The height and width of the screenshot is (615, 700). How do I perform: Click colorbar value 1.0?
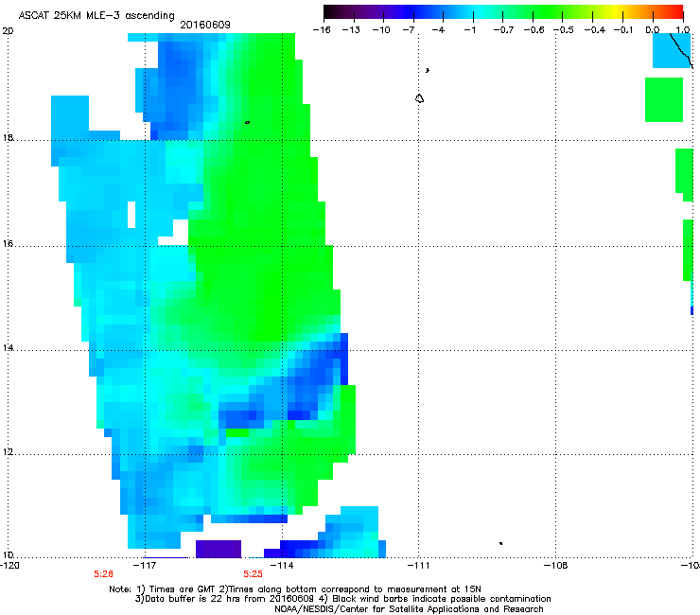point(683,30)
